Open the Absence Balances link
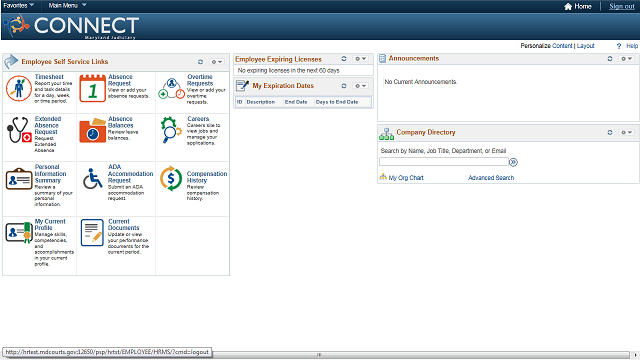Screen dimensions: 640x360 tap(120, 122)
